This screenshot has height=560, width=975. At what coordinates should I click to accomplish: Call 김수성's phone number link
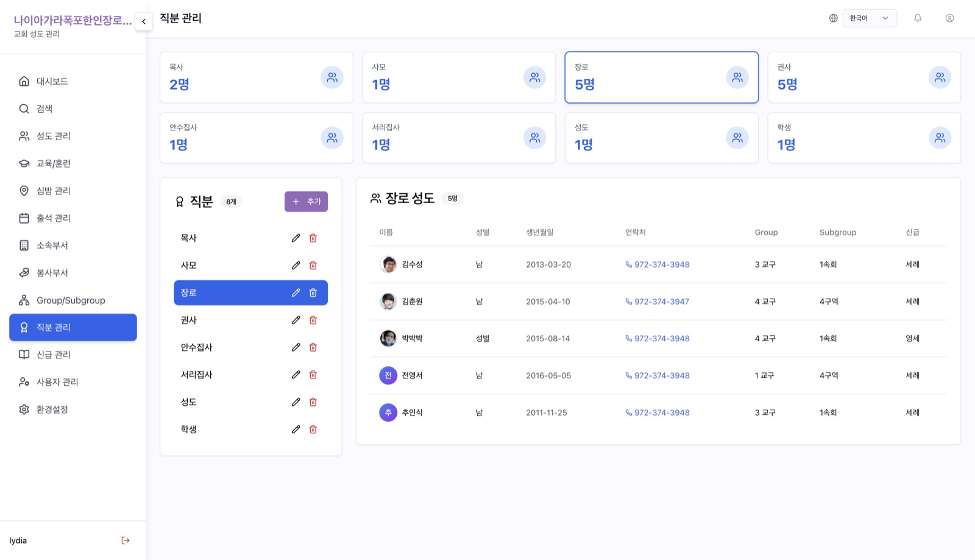[658, 264]
